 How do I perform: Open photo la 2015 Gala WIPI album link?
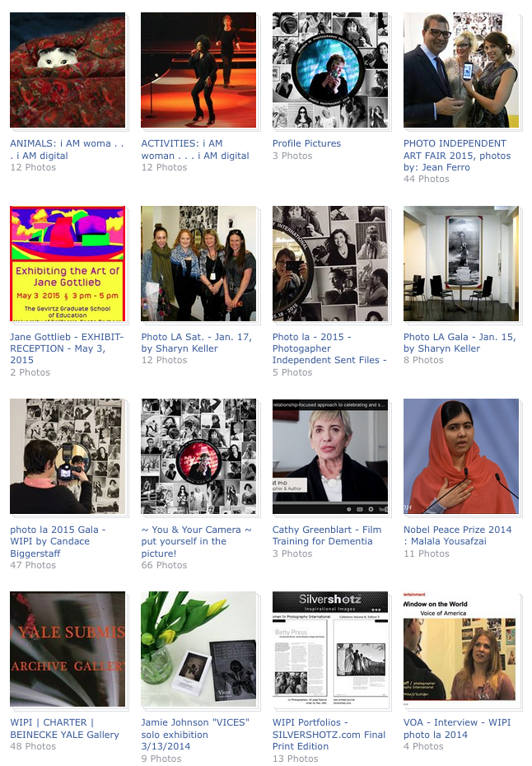(58, 541)
